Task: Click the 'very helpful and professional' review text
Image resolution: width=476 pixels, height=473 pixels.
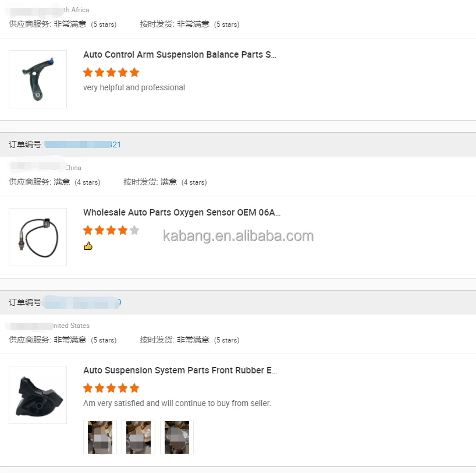Action: (134, 87)
